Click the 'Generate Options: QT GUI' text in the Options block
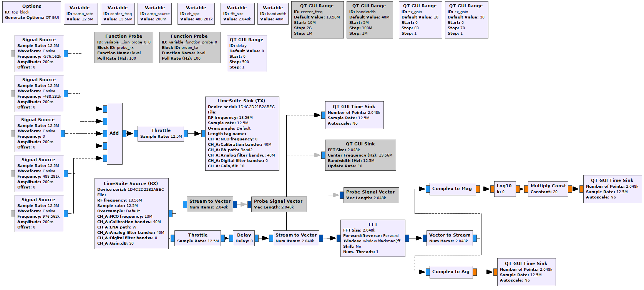The image size is (644, 290). (x=32, y=18)
